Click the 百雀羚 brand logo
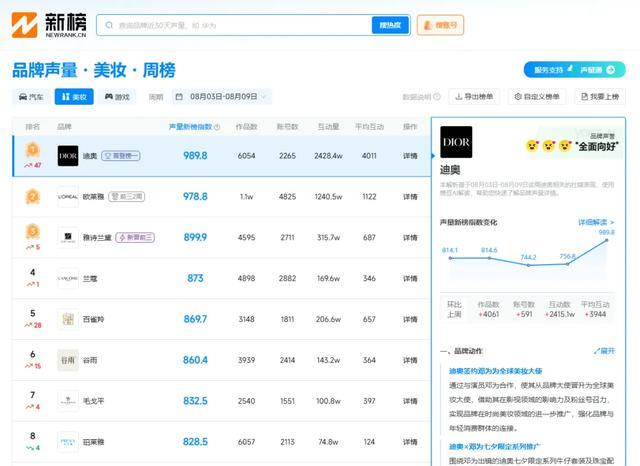640x466 pixels. pyautogui.click(x=67, y=319)
